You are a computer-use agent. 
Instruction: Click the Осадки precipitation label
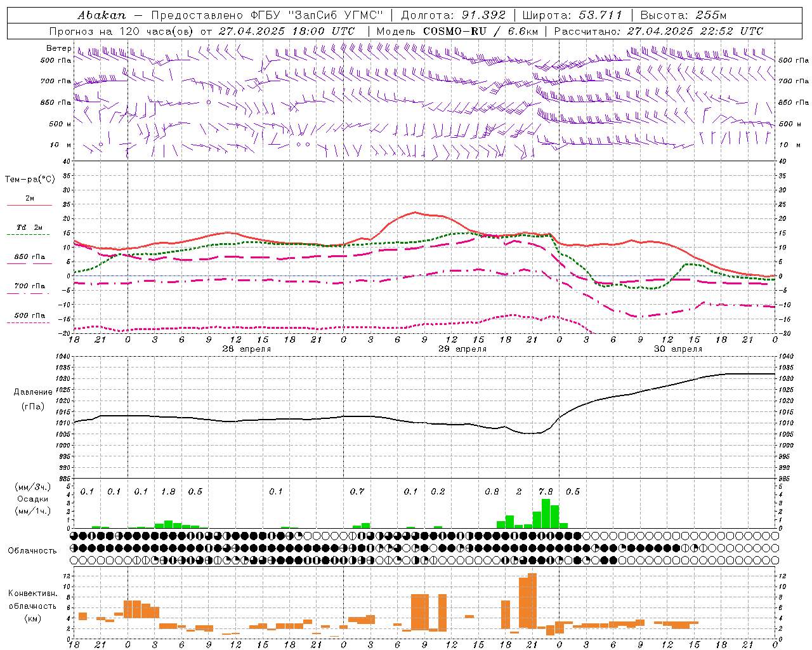pyautogui.click(x=32, y=499)
